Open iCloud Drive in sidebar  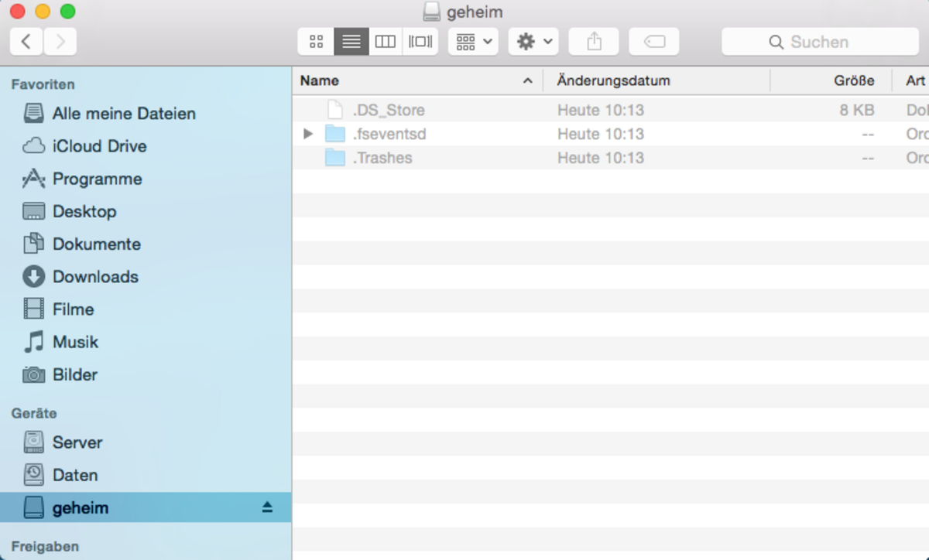coord(98,146)
